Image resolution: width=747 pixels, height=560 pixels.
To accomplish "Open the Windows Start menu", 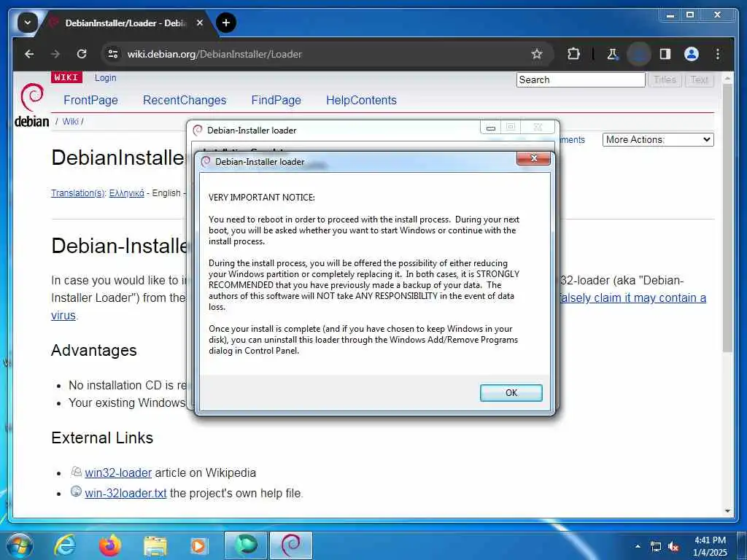I will [x=20, y=545].
